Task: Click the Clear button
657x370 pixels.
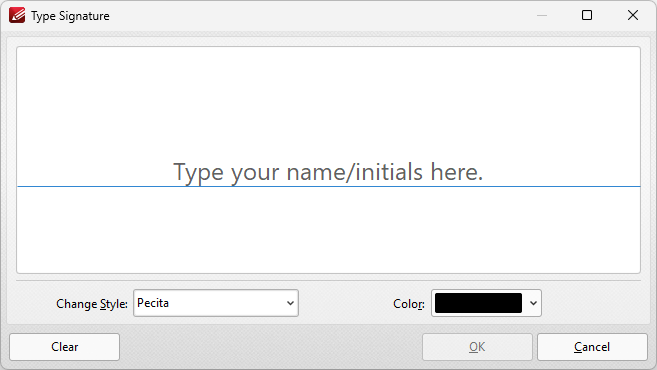Action: pyautogui.click(x=65, y=347)
